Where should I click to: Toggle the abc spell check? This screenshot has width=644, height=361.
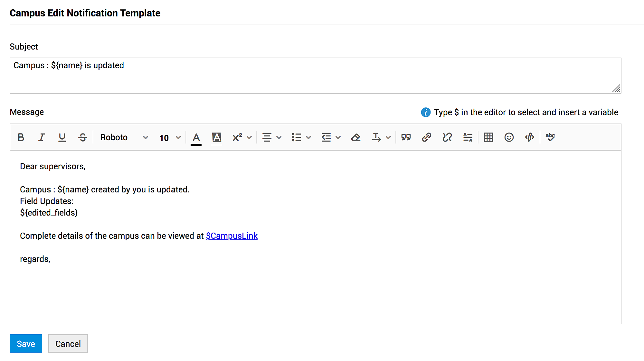550,137
